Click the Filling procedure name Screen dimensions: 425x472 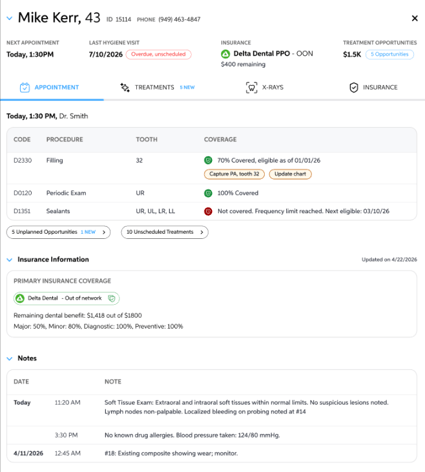(x=55, y=160)
